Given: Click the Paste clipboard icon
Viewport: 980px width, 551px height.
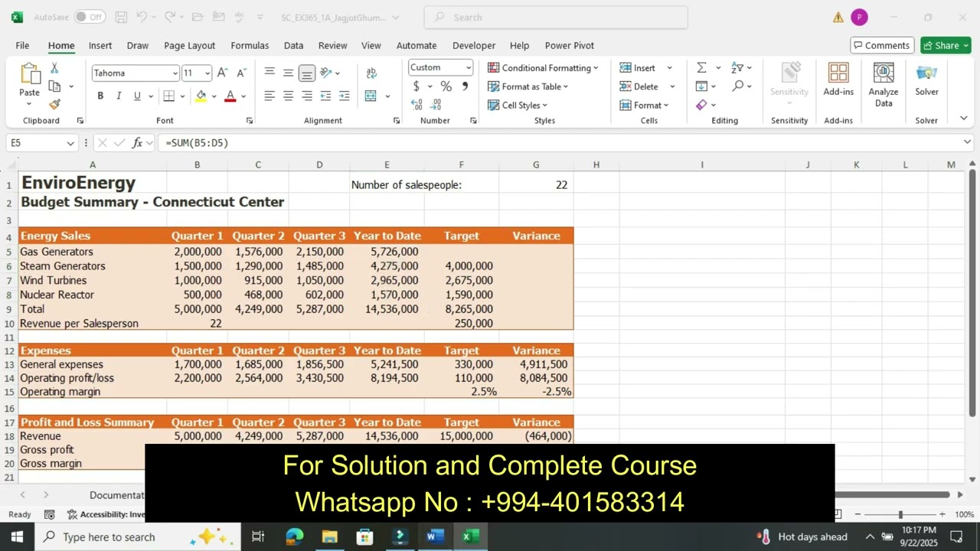Looking at the screenshot, I should (x=30, y=74).
